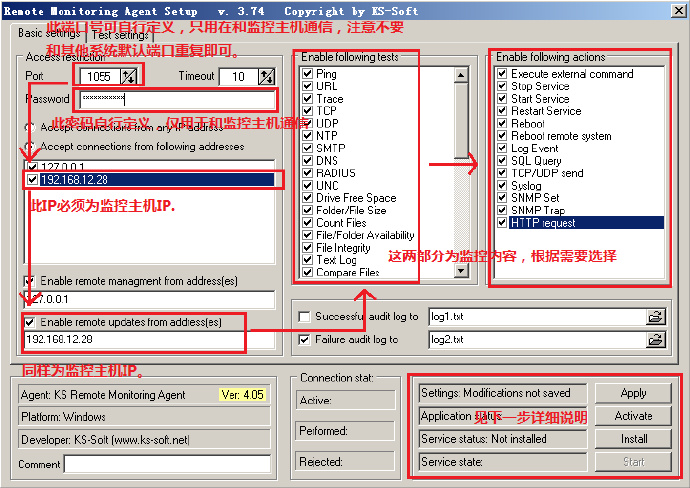The width and height of the screenshot is (690, 488).
Task: Click the Timeout spinner control
Action: click(266, 76)
